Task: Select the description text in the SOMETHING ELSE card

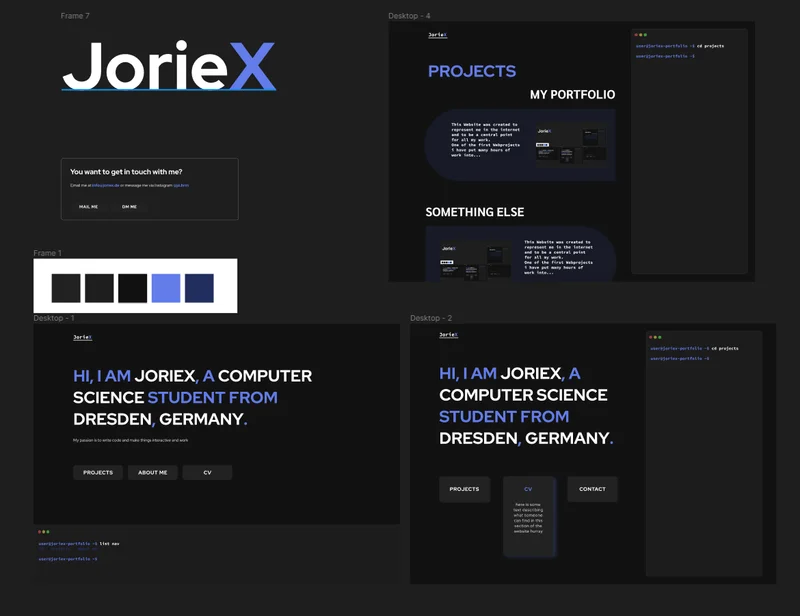Action: [559, 257]
